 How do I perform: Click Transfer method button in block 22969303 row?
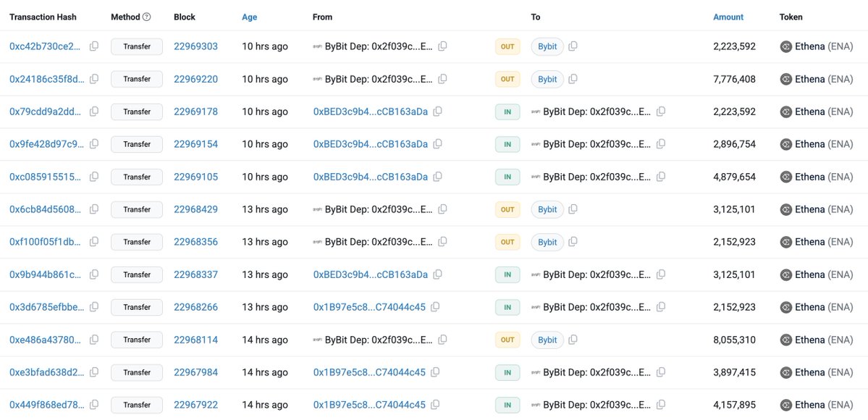coord(137,46)
